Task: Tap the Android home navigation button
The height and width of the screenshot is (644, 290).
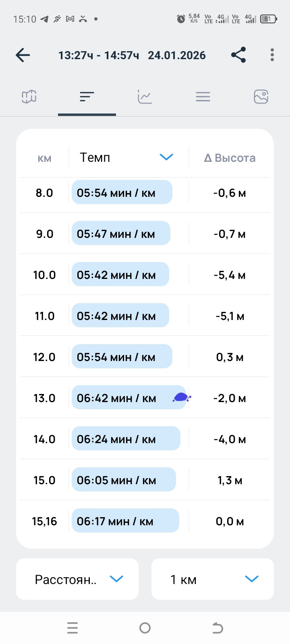Action: [x=145, y=628]
